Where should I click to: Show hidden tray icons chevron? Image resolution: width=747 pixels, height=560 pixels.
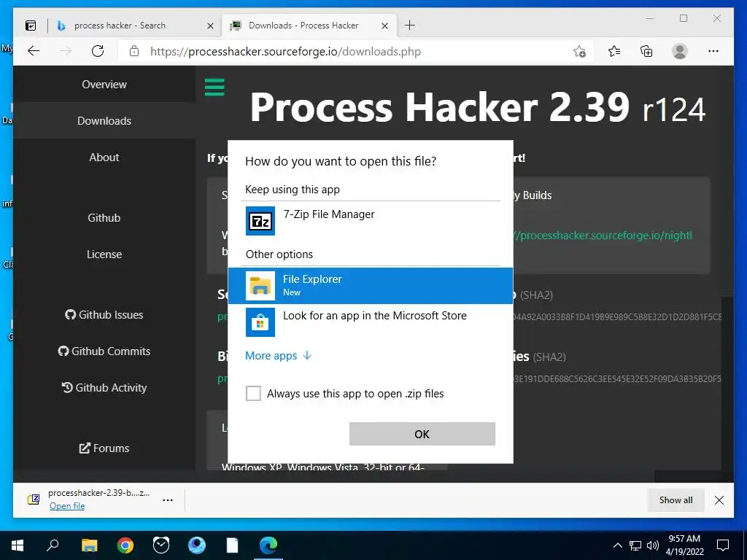(x=617, y=545)
